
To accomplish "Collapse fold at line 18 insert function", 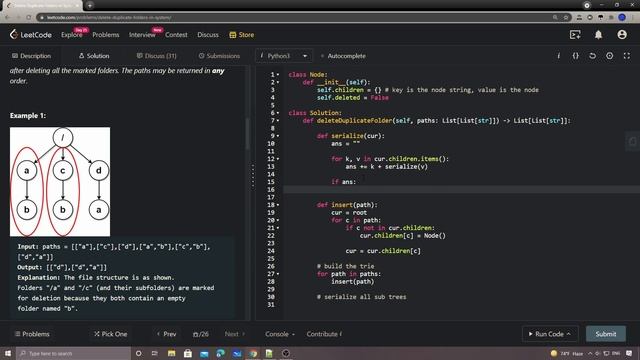I will (x=278, y=205).
